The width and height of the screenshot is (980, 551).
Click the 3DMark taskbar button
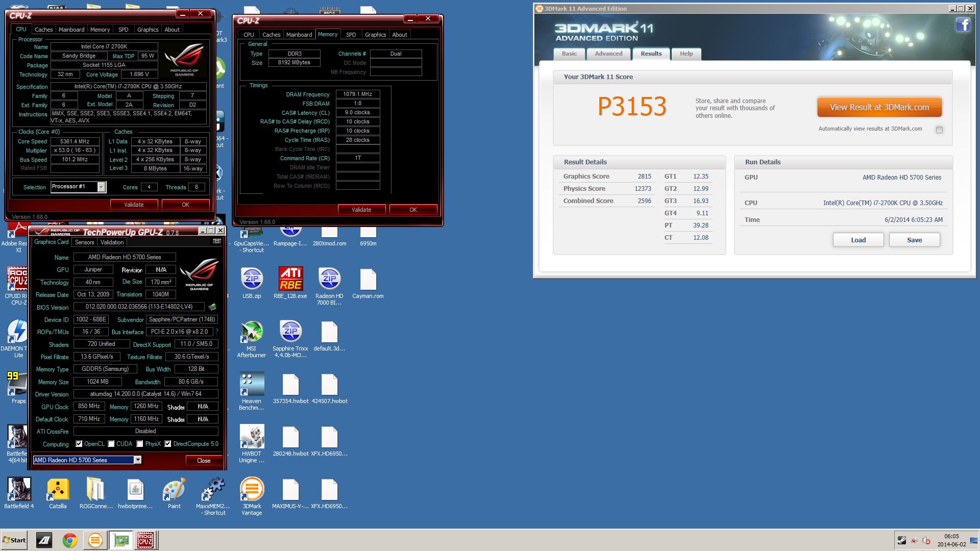coord(95,540)
